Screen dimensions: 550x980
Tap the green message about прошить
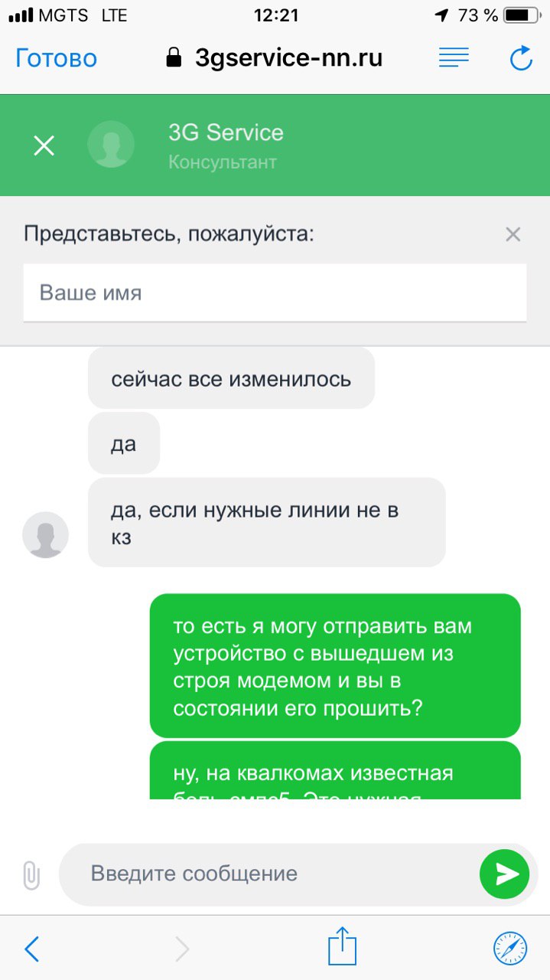[335, 666]
